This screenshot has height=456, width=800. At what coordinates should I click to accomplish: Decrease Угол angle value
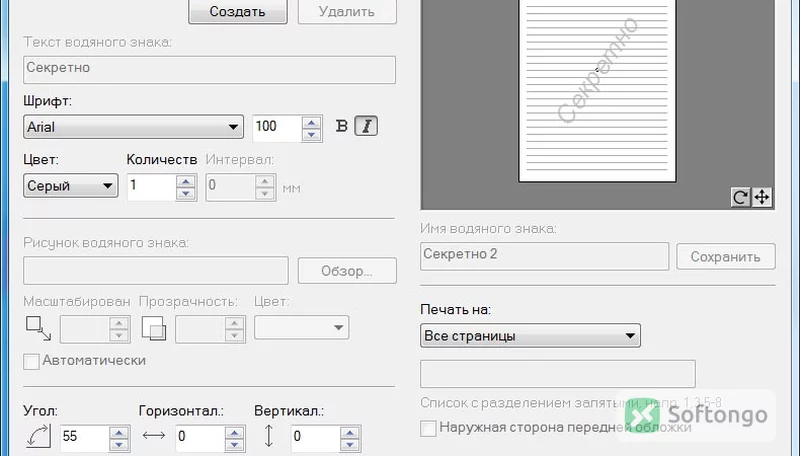[119, 444]
